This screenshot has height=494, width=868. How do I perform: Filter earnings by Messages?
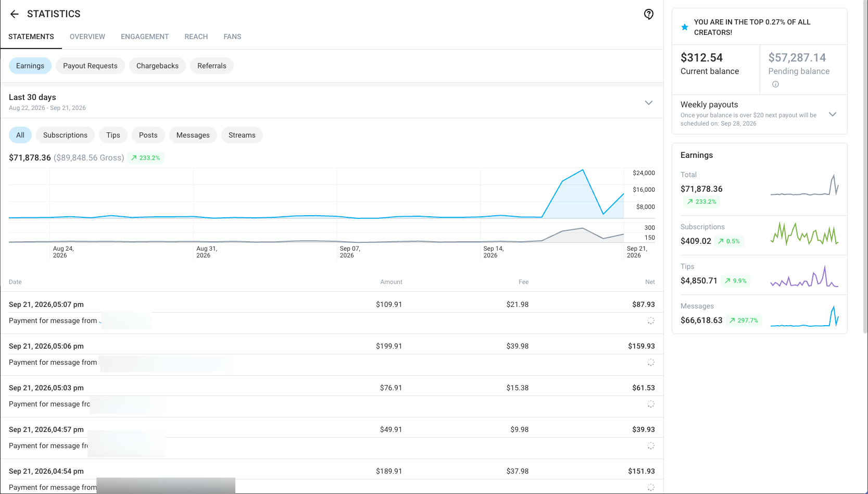[x=193, y=135]
